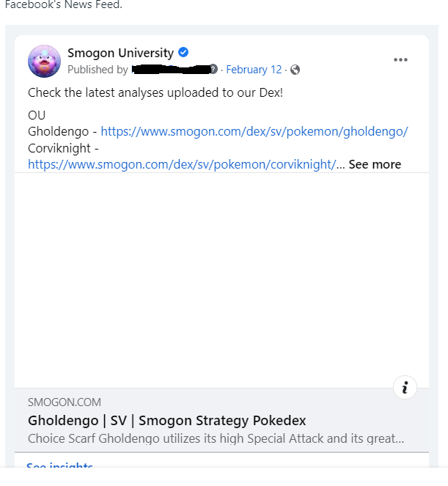Open the February 12 post timestamp
448x486 pixels.
(254, 70)
